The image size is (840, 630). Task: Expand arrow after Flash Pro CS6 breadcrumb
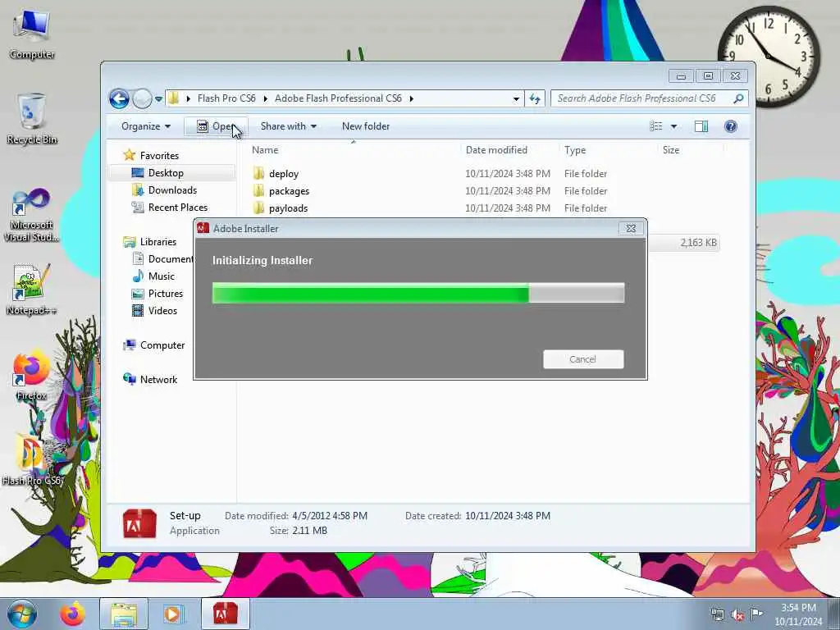[x=265, y=98]
